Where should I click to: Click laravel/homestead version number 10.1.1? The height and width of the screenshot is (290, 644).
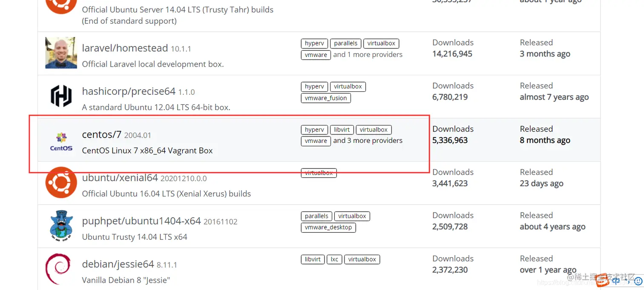pyautogui.click(x=181, y=49)
